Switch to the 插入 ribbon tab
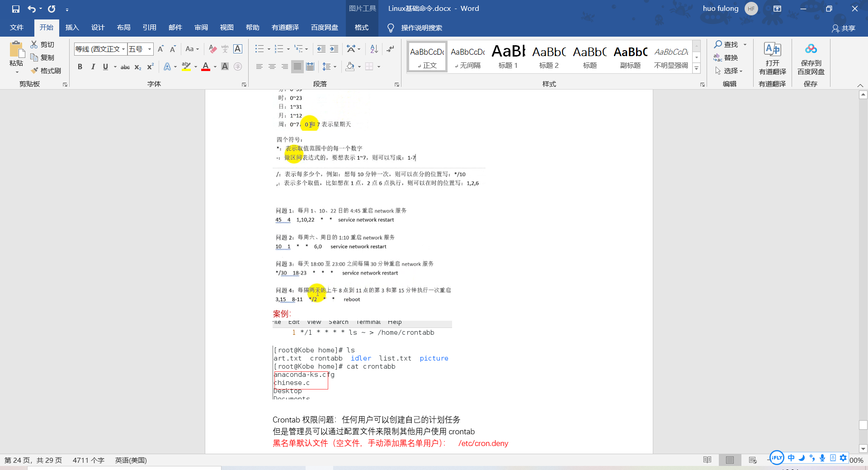Screen dimensions: 868x470 72,27
